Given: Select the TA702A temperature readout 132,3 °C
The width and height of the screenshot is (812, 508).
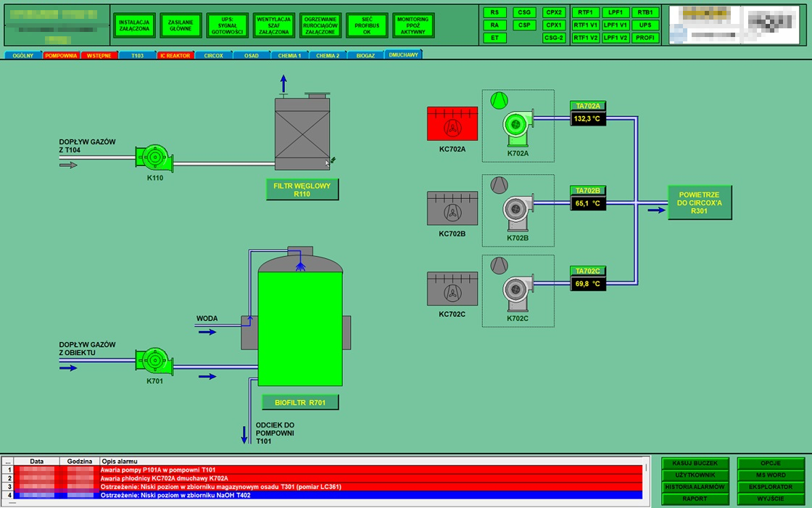Looking at the screenshot, I should [x=587, y=118].
